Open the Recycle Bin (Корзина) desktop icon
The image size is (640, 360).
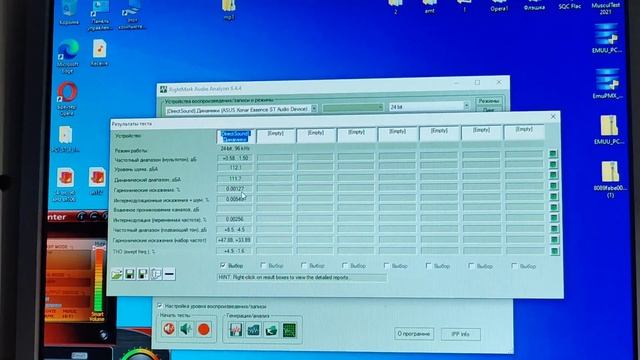click(x=69, y=13)
